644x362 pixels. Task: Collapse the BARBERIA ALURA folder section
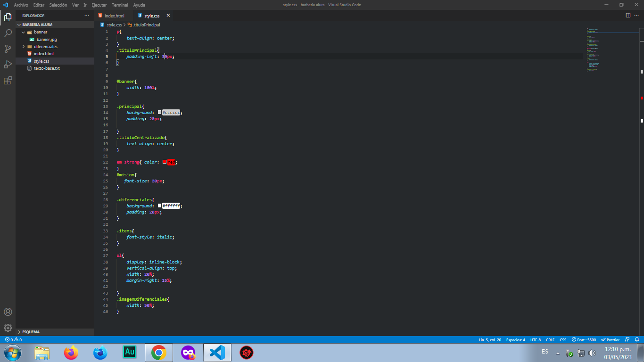(x=55, y=25)
